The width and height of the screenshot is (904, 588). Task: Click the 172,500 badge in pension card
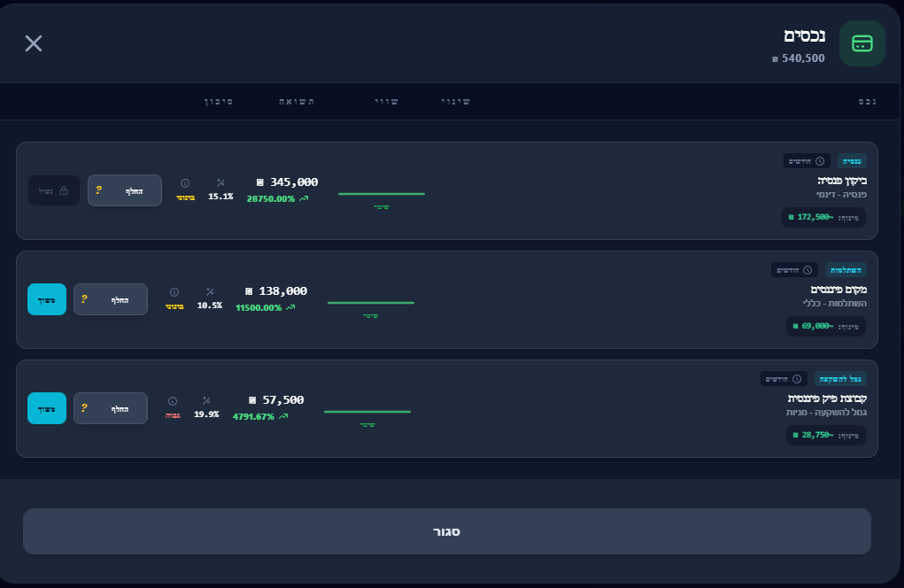point(823,217)
